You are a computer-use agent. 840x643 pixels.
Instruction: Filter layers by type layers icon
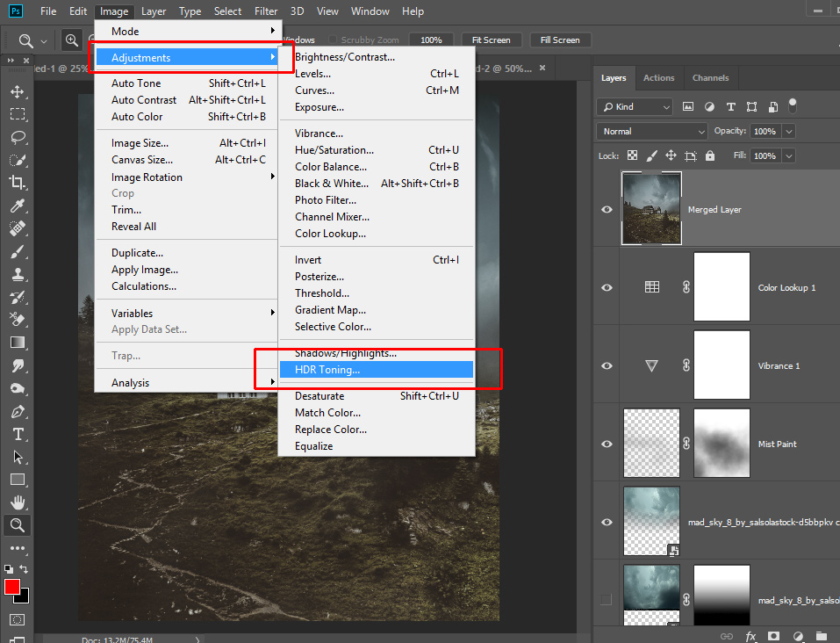tap(730, 106)
